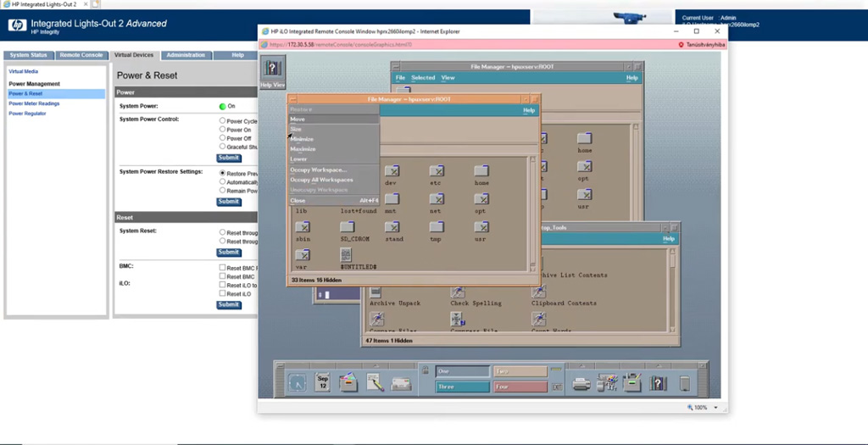Select the Power Off radio button
Image resolution: width=868 pixels, height=445 pixels.
(222, 138)
